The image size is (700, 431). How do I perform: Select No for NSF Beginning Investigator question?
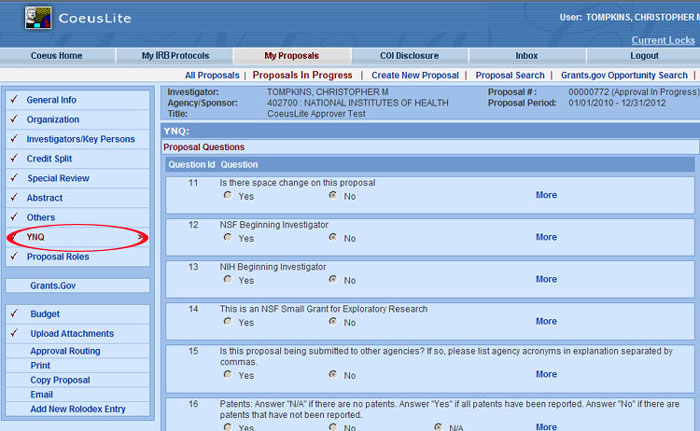pos(332,238)
